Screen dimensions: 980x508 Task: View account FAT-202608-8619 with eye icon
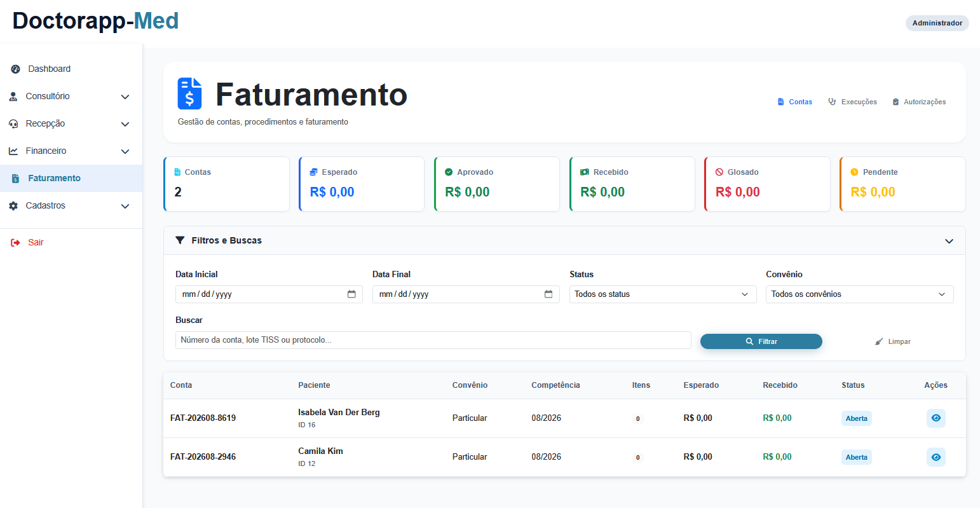936,418
